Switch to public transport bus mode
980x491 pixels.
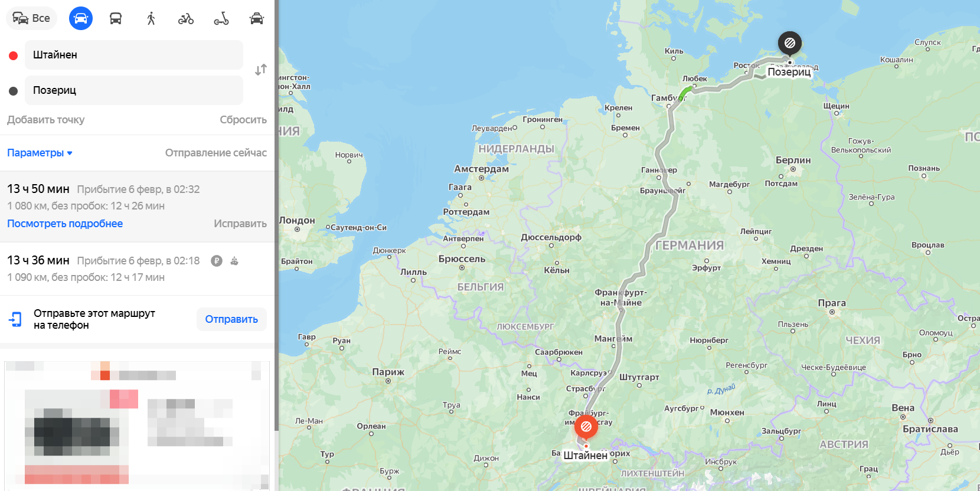point(116,18)
